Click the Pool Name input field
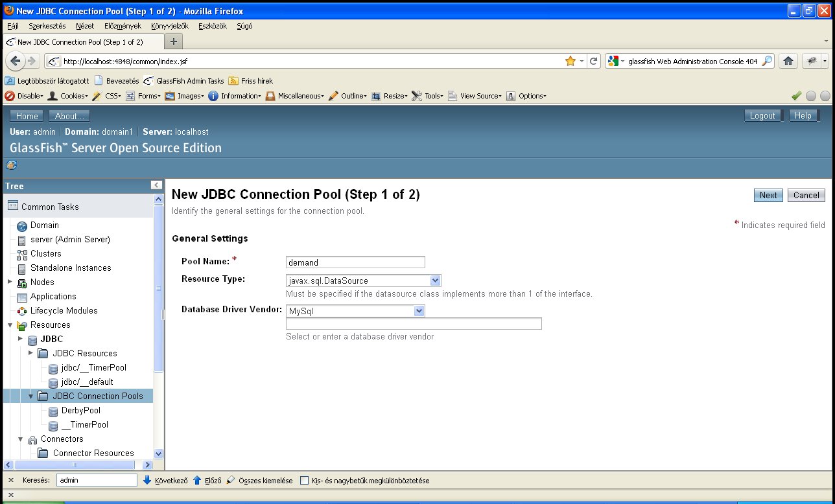 point(355,262)
